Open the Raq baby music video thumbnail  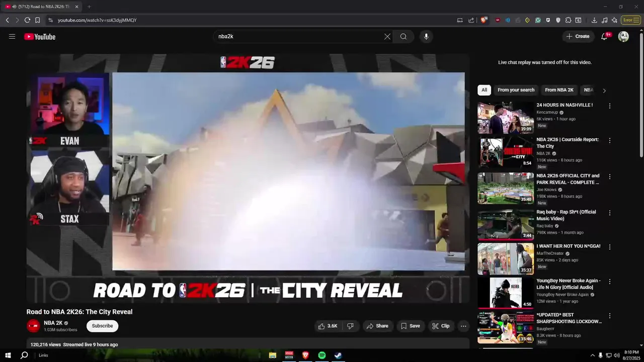coord(506,225)
